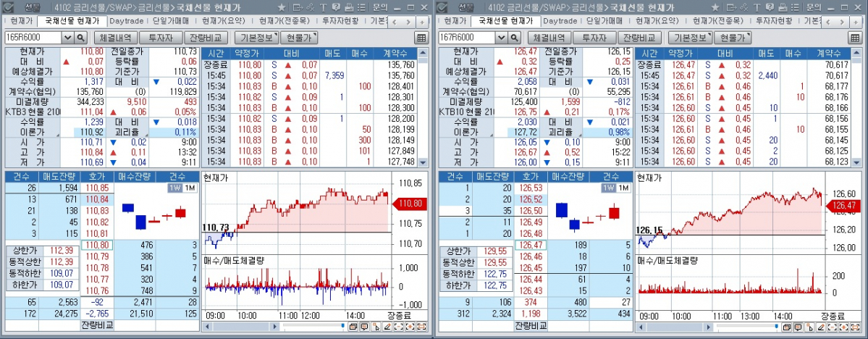Click zoom slider handle under right chart
Screen dimensions: 868x339
(x=776, y=325)
